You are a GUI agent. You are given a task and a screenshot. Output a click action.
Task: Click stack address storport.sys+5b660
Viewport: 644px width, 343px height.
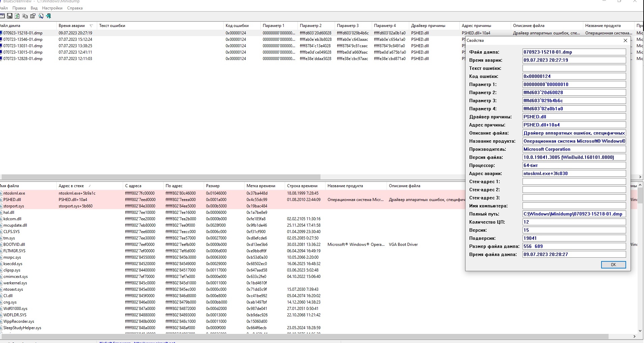76,206
